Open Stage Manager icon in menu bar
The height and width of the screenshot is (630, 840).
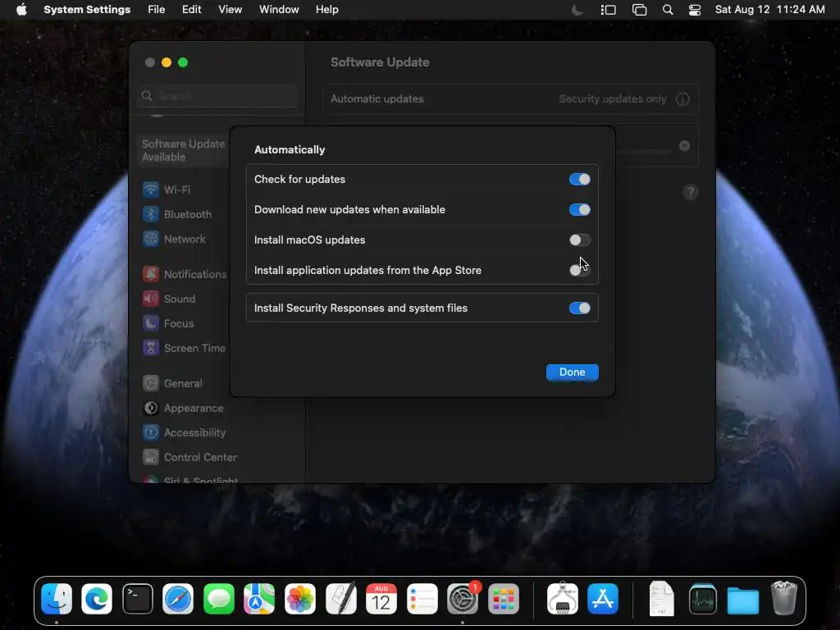tap(608, 10)
